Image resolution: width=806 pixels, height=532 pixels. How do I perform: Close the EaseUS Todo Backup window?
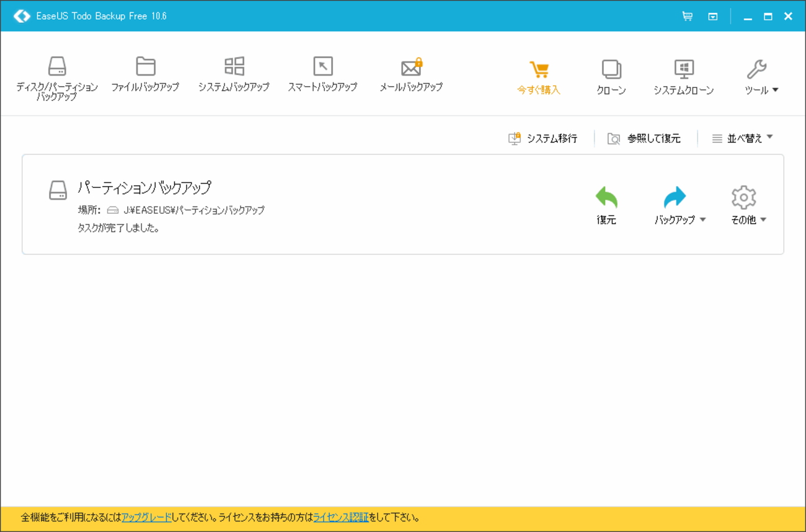[788, 17]
